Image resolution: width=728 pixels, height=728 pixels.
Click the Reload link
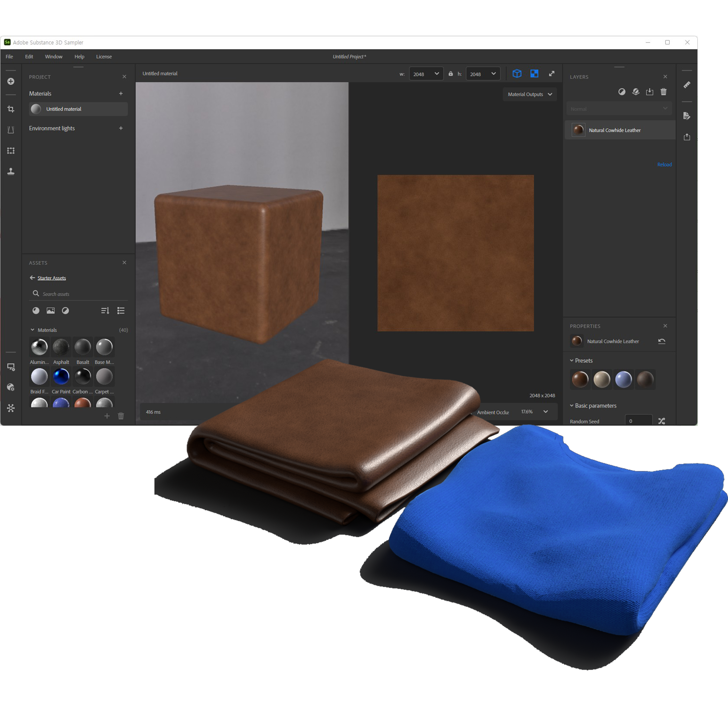(664, 165)
